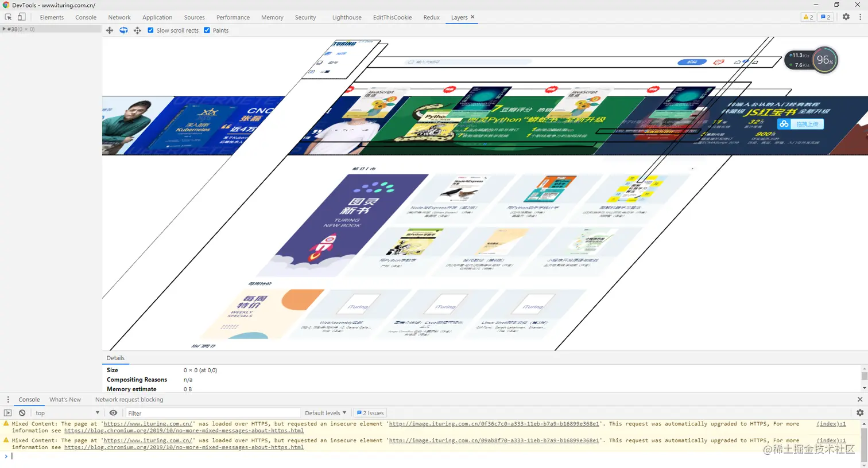Expand the #38 layer tree node

coord(4,29)
